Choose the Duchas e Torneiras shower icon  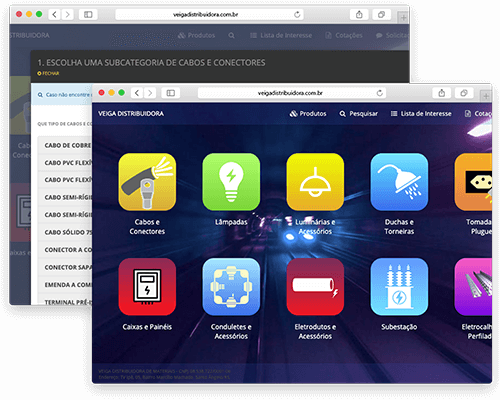399,182
